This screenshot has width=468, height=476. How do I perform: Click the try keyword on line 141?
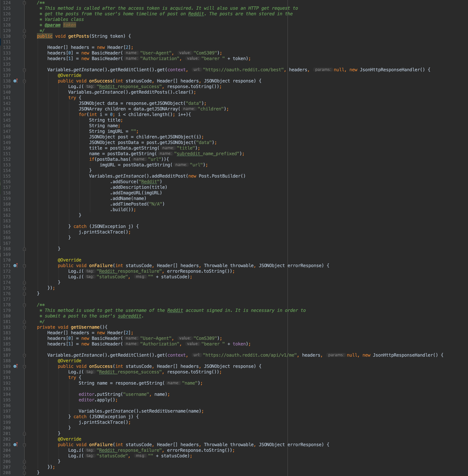[x=72, y=98]
